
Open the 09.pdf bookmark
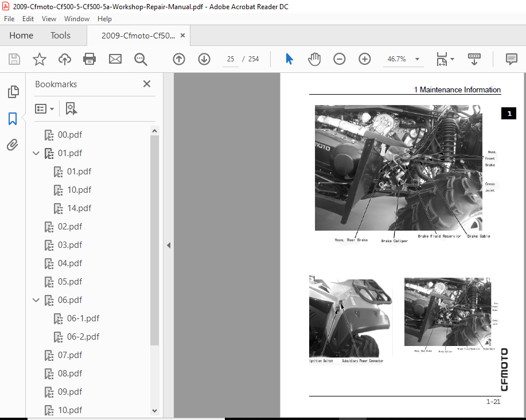(70, 392)
